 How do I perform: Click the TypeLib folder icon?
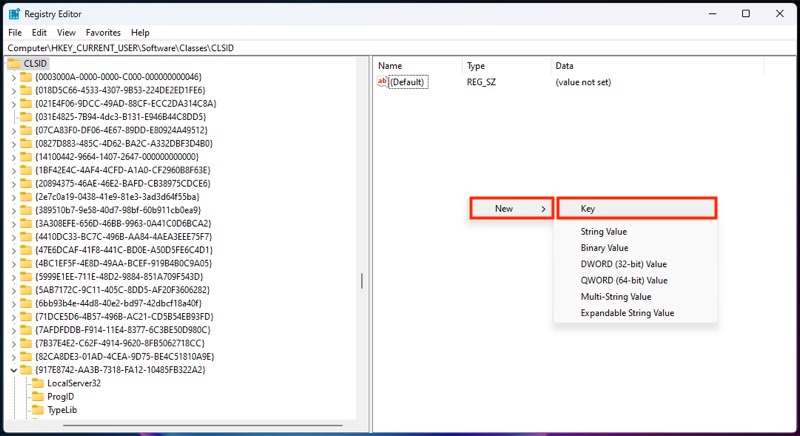38,409
